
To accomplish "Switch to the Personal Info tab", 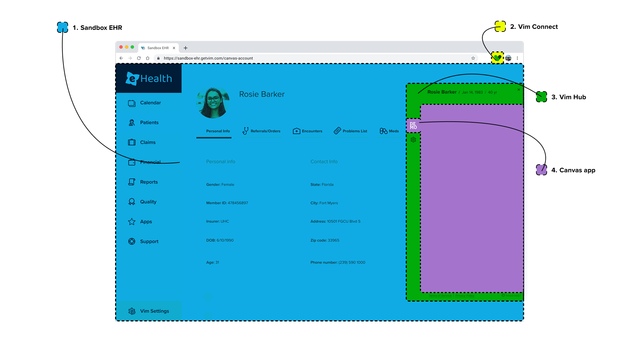I will pyautogui.click(x=218, y=131).
